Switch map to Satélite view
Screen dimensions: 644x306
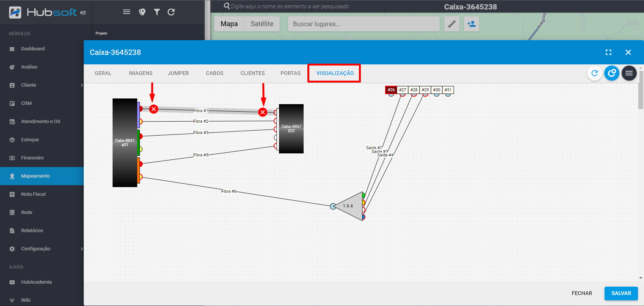point(262,24)
